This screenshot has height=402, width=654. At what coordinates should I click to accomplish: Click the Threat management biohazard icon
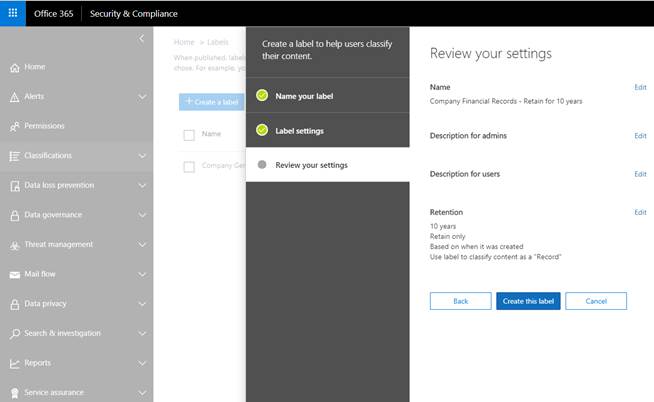(15, 245)
